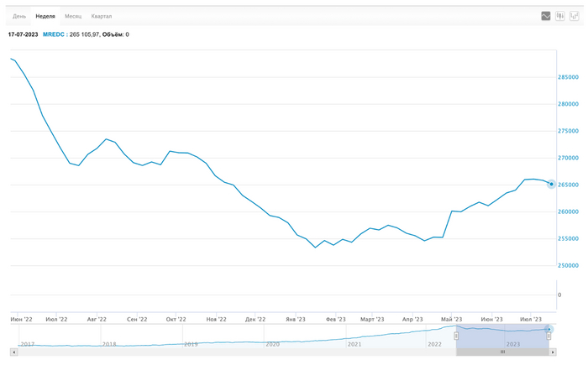The width and height of the screenshot is (588, 365).
Task: Click 2021 area in the navigator
Action: click(x=354, y=343)
